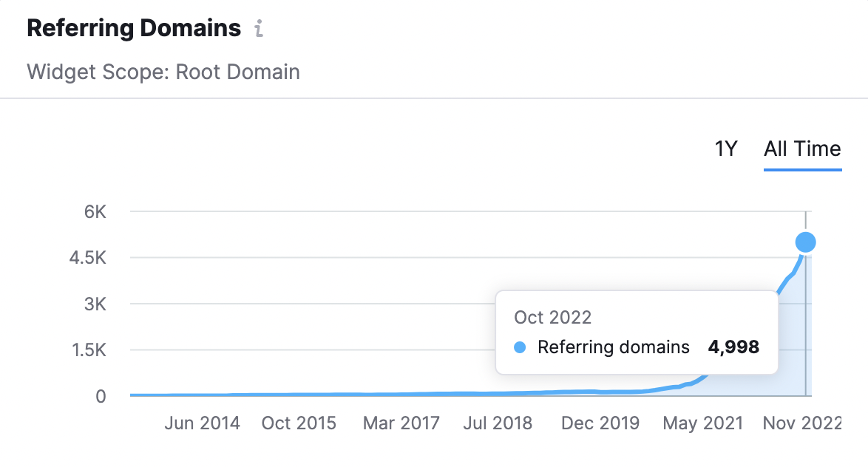Click the info icon beside Referring Domains
This screenshot has height=467, width=868.
tap(259, 30)
